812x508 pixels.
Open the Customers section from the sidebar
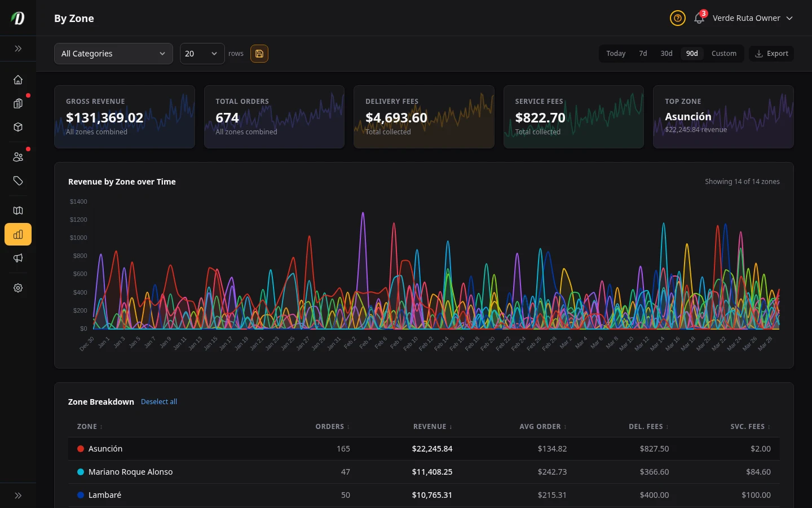[17, 156]
